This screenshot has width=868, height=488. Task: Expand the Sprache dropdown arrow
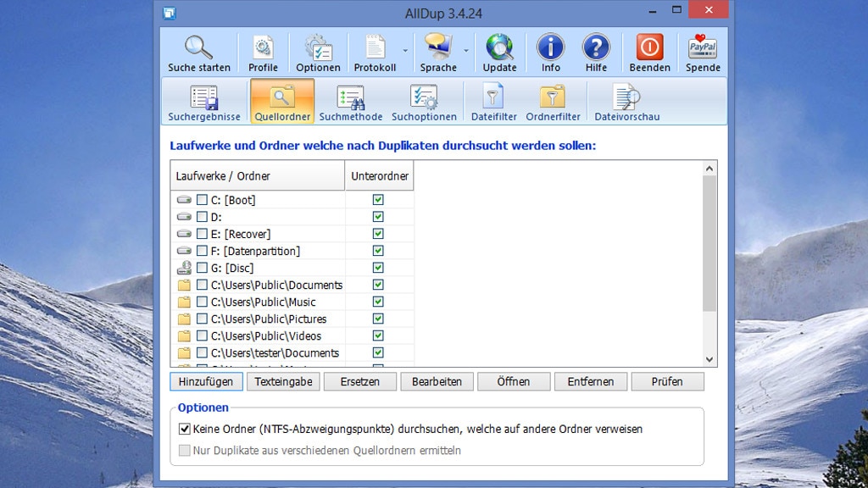[x=466, y=51]
